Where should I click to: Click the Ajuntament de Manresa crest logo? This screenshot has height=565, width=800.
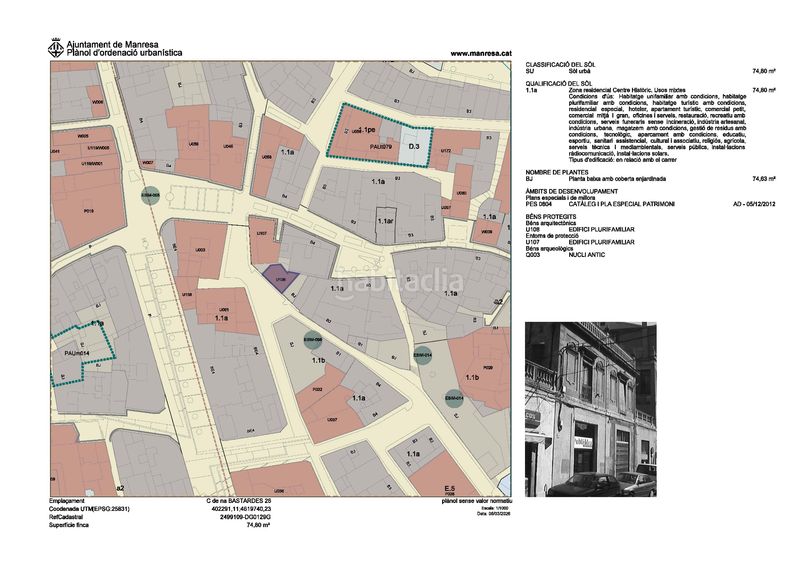(x=56, y=48)
